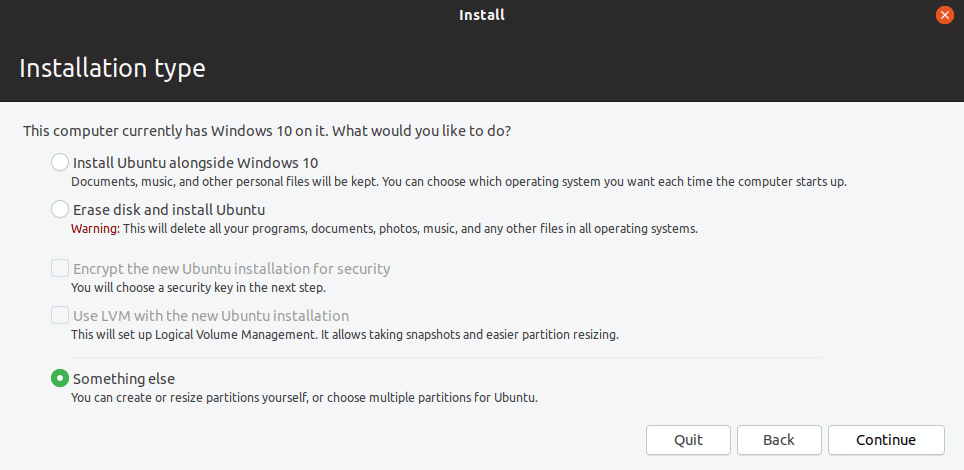Image resolution: width=964 pixels, height=470 pixels.
Task: Choose the Erase disk and install Ubuntu radio circle
Action: (x=60, y=209)
